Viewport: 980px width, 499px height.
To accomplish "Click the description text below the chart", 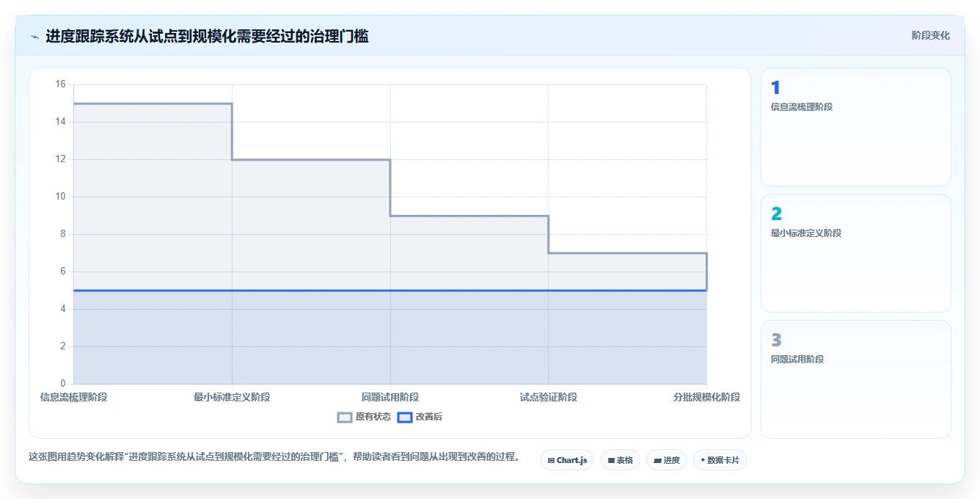I will coord(274,456).
